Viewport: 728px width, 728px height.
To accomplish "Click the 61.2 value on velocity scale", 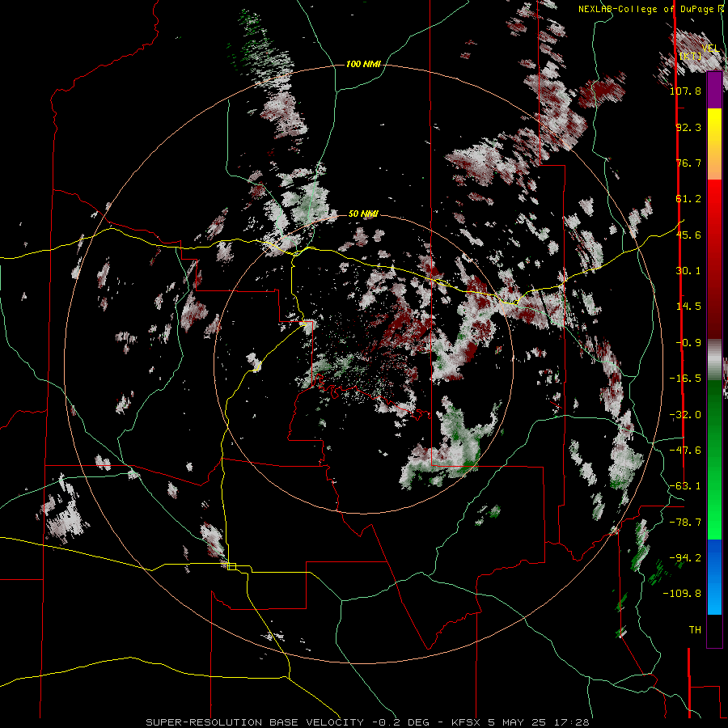I will pyautogui.click(x=688, y=199).
